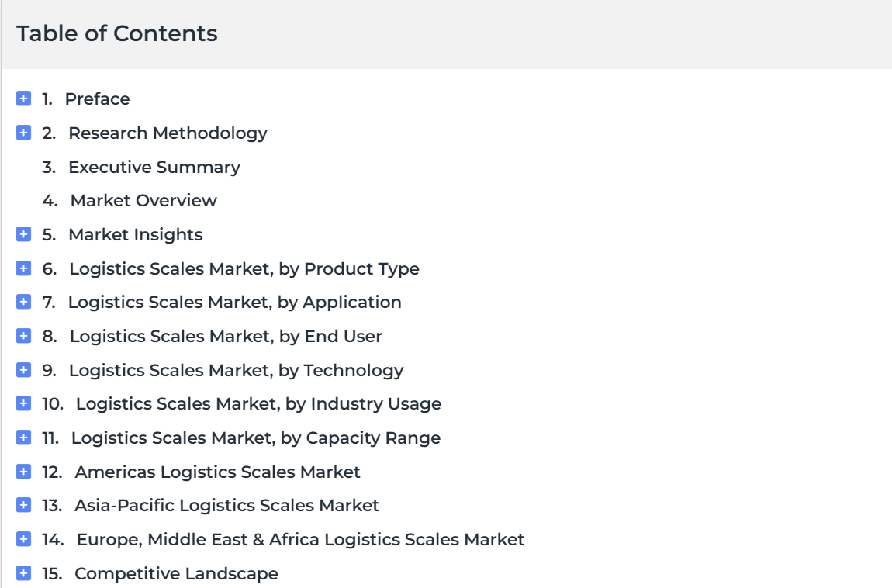Open Logistics Scales Market, by Technology text
Viewport: 892px width, 588px height.
[x=236, y=370]
